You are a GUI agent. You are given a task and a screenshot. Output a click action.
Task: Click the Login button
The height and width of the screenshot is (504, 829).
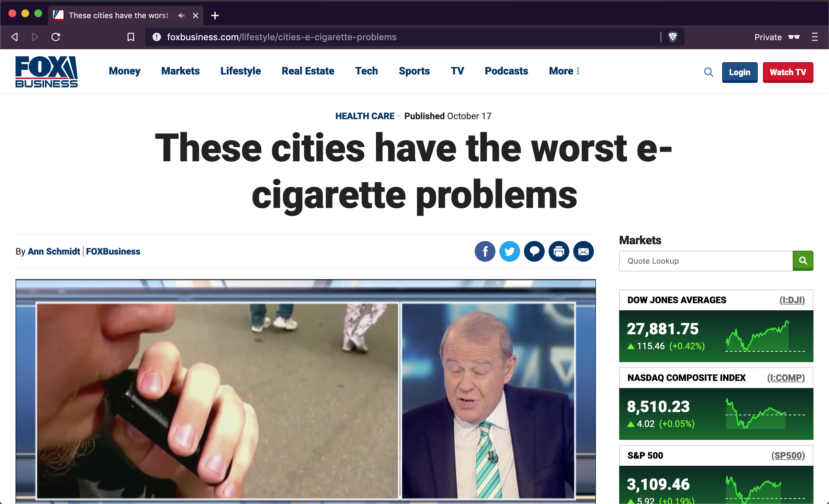740,72
